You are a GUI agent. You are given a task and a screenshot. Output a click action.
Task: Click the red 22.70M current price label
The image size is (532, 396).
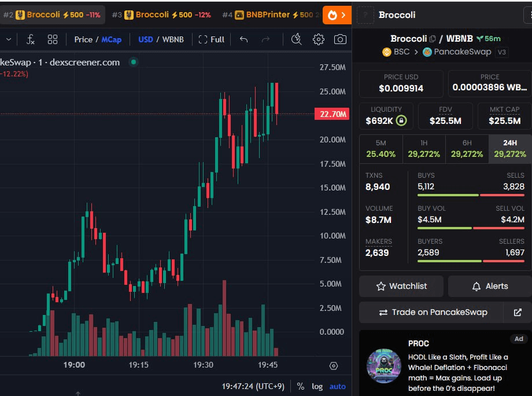332,114
